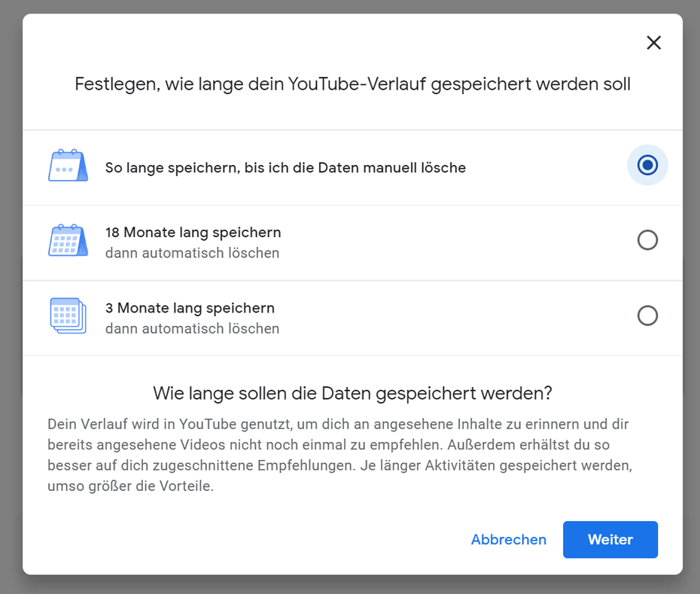Screen dimensions: 700x594
Task: Select the manual deletion radio button
Action: tap(647, 165)
